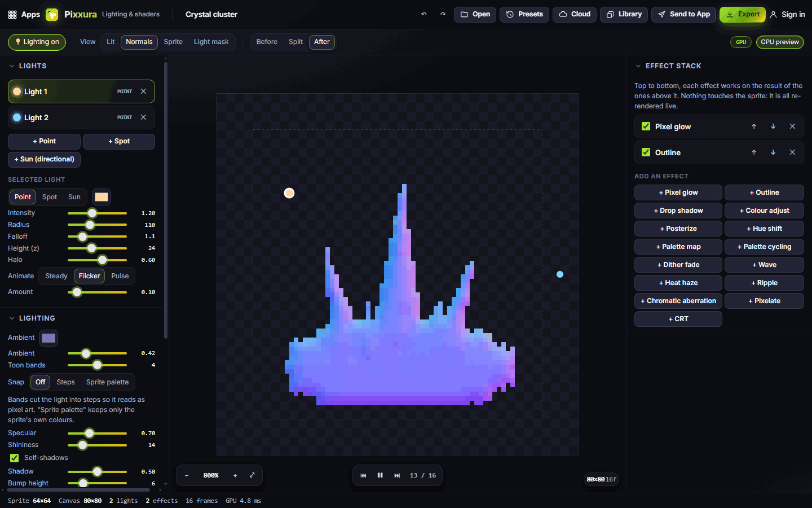This screenshot has width=812, height=508.
Task: Remove Light 2 with its X
Action: click(x=143, y=117)
